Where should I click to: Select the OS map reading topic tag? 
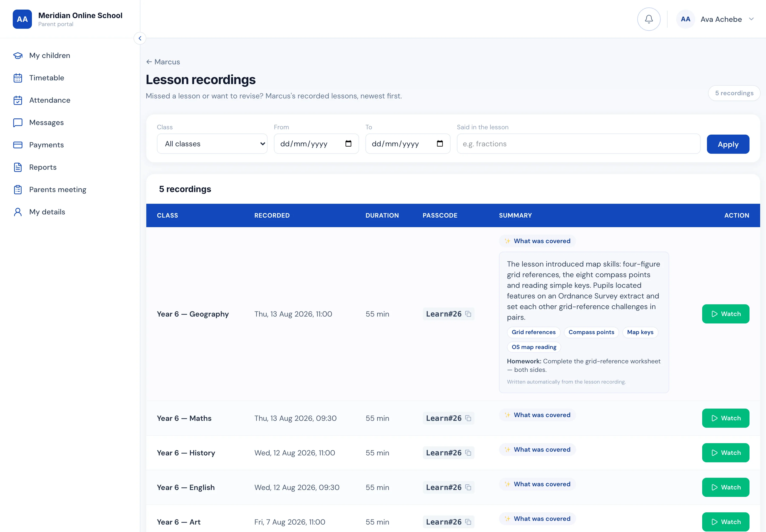click(534, 347)
